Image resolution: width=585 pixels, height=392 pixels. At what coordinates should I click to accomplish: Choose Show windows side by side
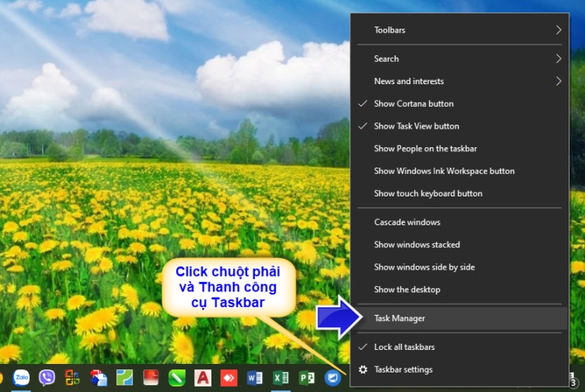[424, 267]
